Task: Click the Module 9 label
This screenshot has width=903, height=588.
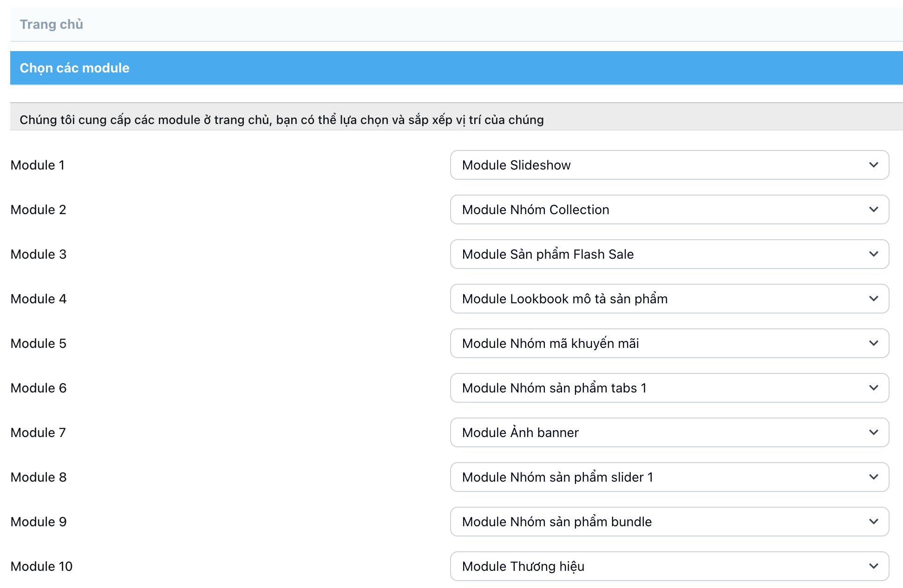Action: 39,522
